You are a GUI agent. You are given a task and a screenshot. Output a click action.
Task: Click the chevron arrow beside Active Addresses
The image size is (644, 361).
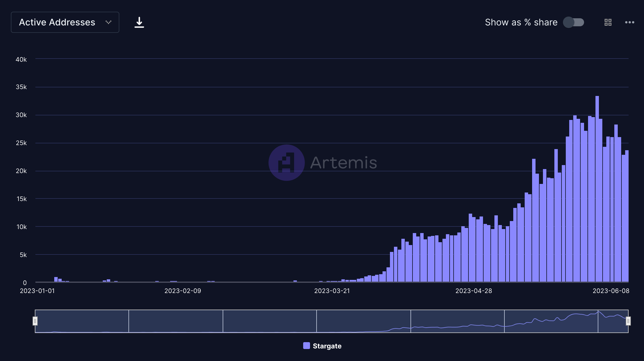pos(108,22)
